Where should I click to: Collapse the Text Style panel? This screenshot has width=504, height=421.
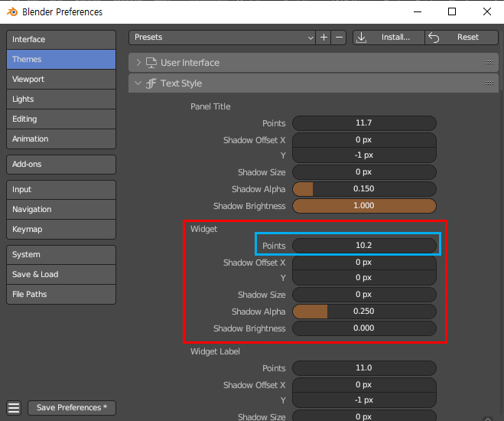(138, 83)
